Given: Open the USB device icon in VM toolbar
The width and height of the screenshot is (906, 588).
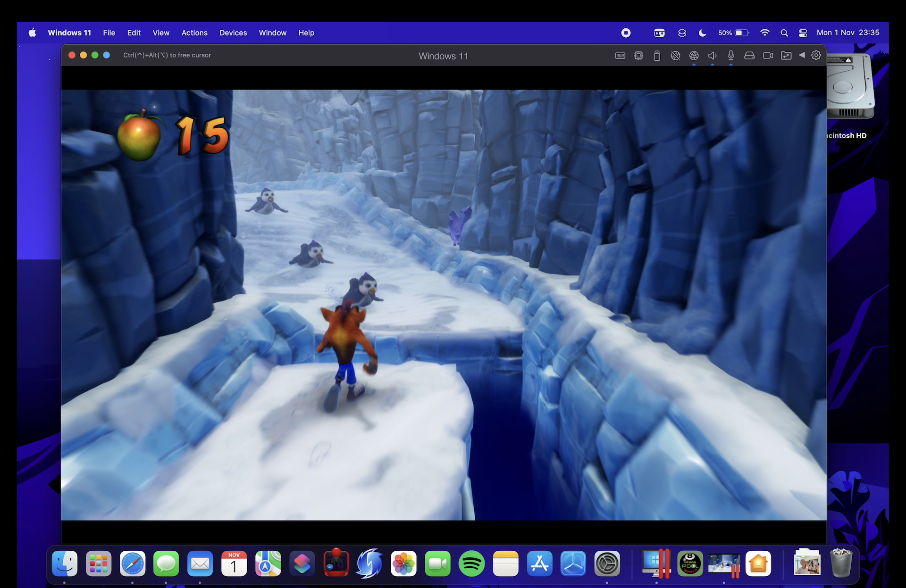Looking at the screenshot, I should tap(656, 56).
